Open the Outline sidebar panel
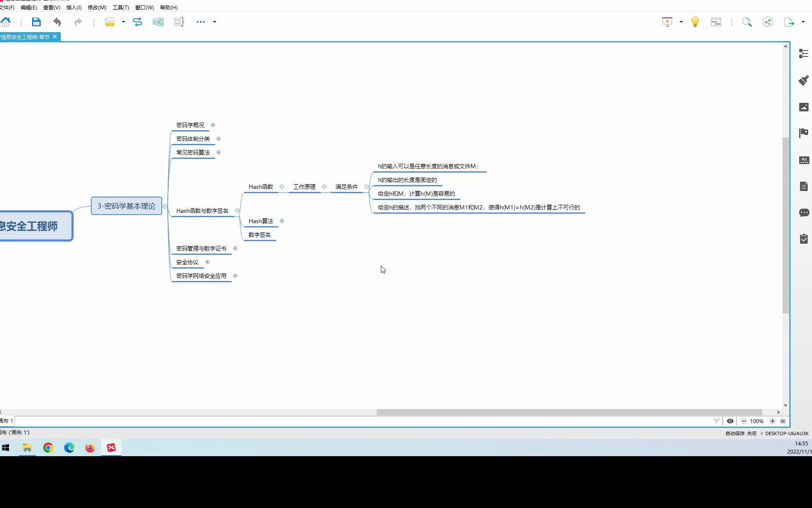The image size is (812, 508). [x=804, y=54]
